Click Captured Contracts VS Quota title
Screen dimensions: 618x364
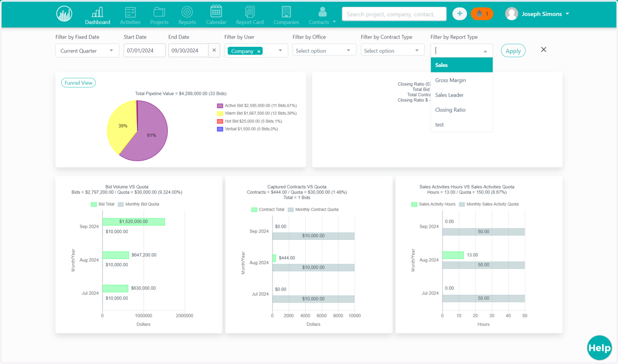pyautogui.click(x=297, y=187)
